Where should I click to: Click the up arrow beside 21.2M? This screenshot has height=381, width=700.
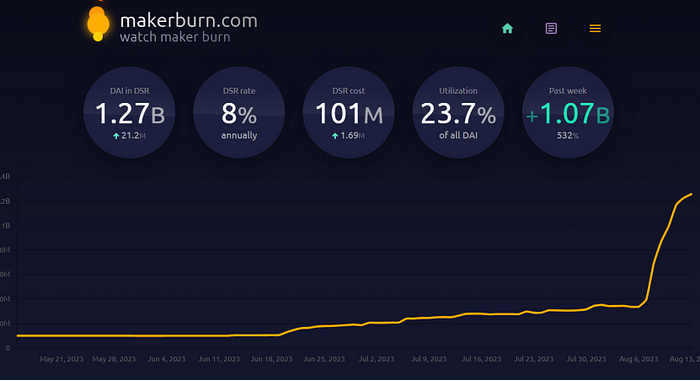pos(116,136)
